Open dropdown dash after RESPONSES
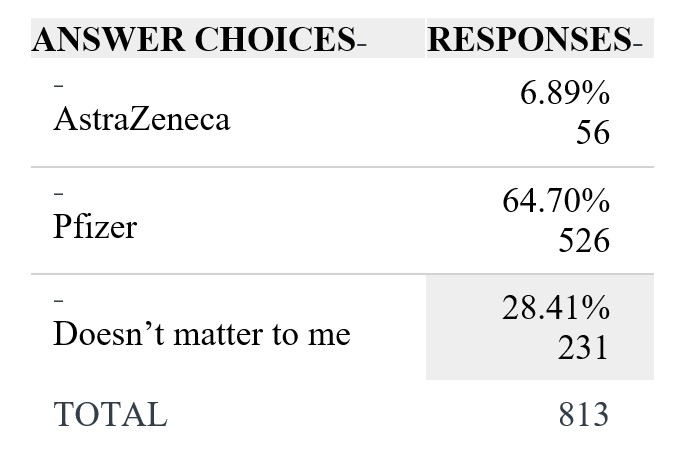The image size is (699, 468). point(637,43)
